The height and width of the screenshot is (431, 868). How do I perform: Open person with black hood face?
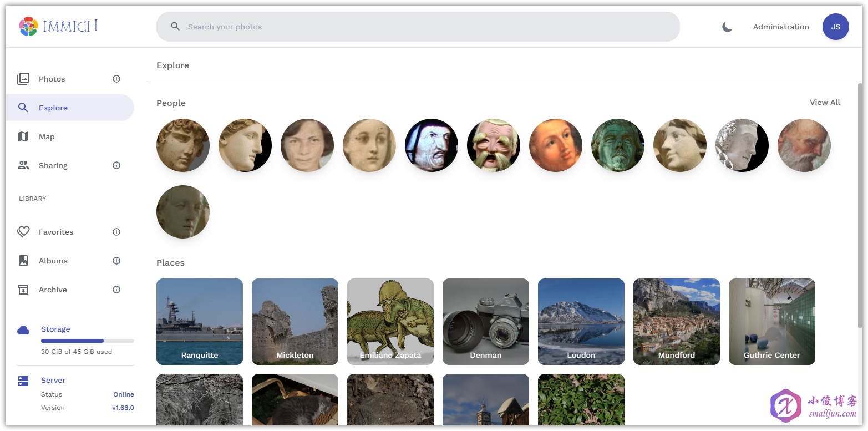[x=432, y=145]
